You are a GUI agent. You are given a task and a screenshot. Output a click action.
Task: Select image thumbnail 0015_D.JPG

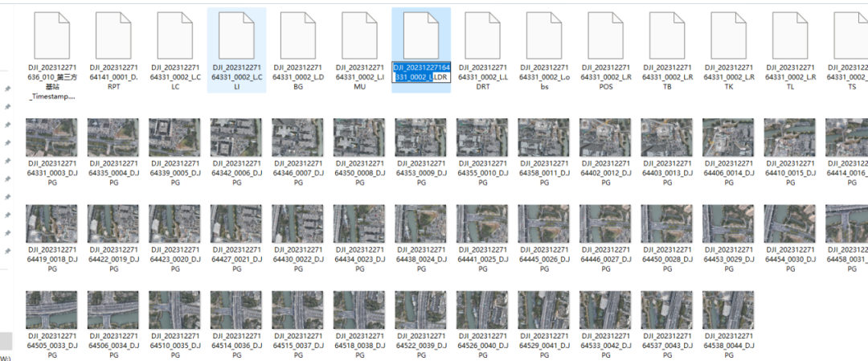[789, 137]
